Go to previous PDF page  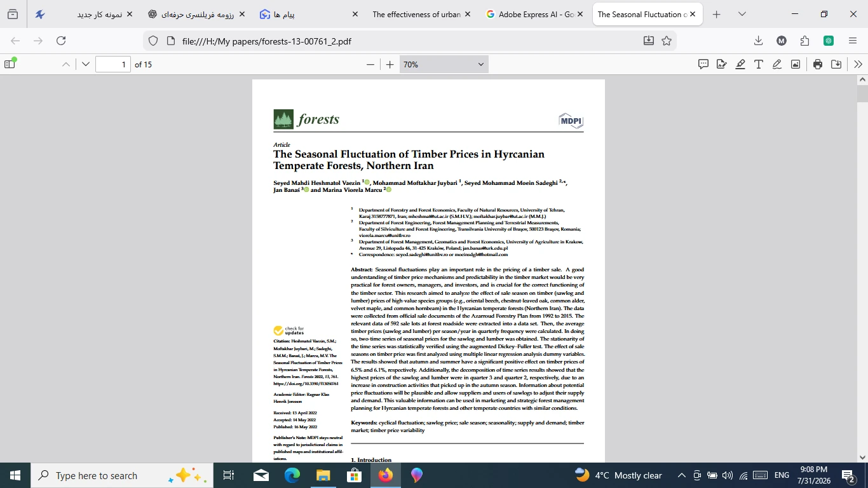[x=66, y=64]
